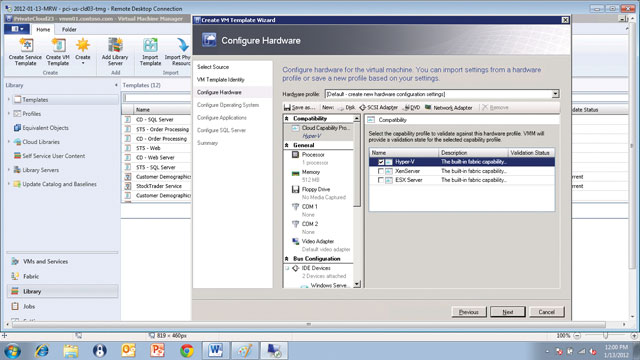Add a new SCSI Adapter
This screenshot has width=640, height=360.
tap(379, 107)
